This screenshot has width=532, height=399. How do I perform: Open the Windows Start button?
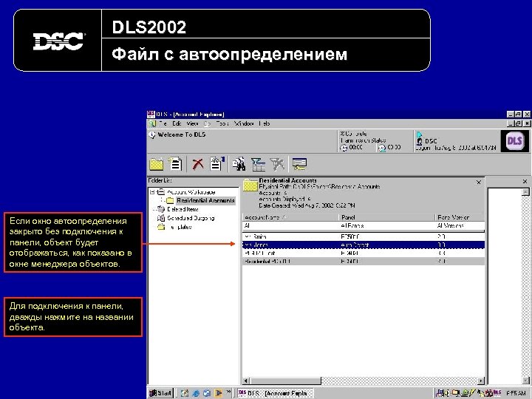click(161, 393)
